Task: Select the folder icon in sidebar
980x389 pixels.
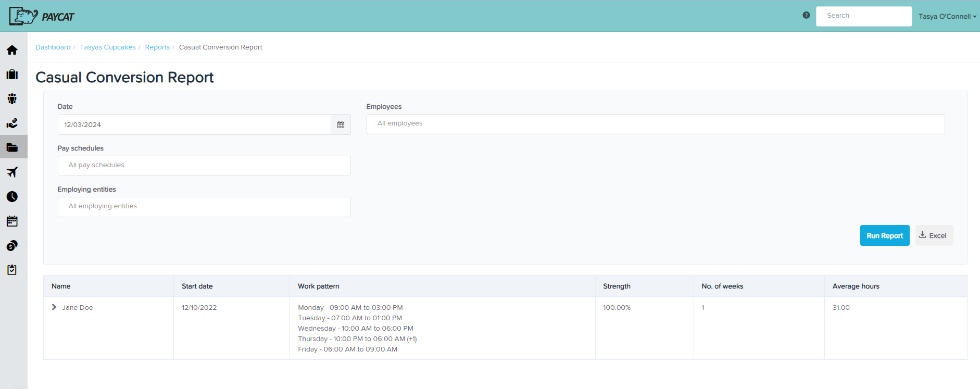Action: coord(12,148)
